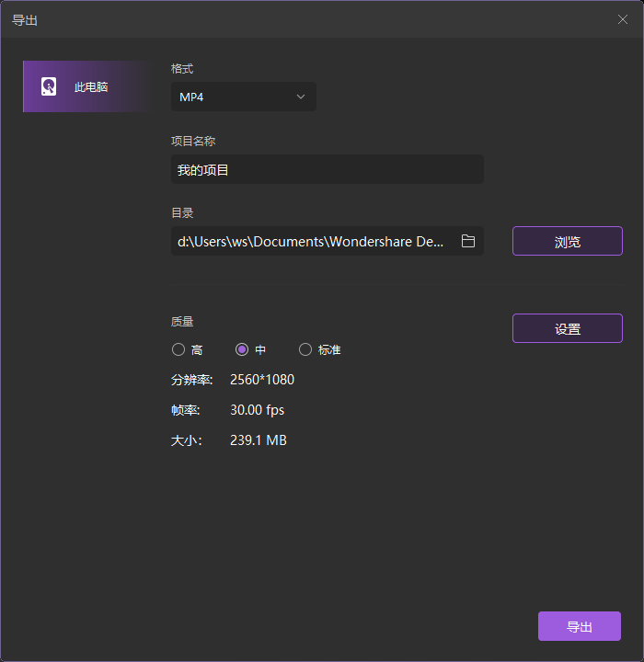Click the chevron arrow of the format dropdown

(301, 97)
